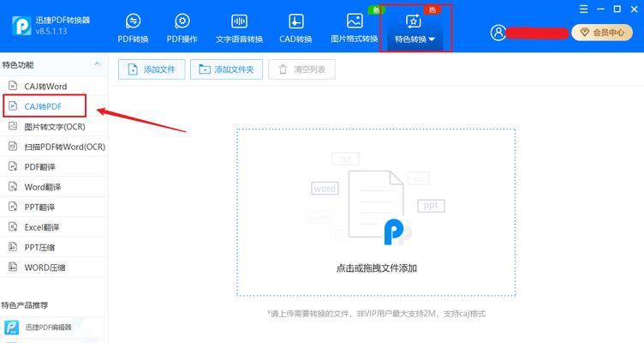644x343 pixels.
Task: Click the file drop zone 点击或拖拽文件添加
Action: (376, 212)
